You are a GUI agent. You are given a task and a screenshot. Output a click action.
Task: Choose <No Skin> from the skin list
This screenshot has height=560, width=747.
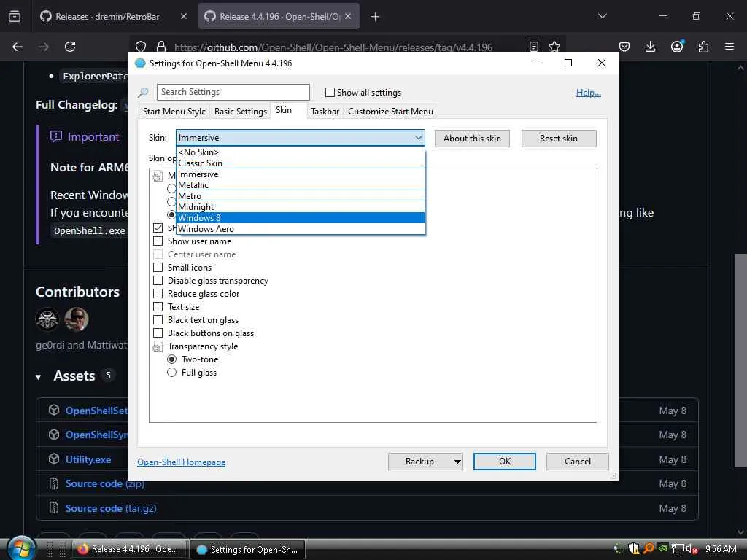click(300, 152)
